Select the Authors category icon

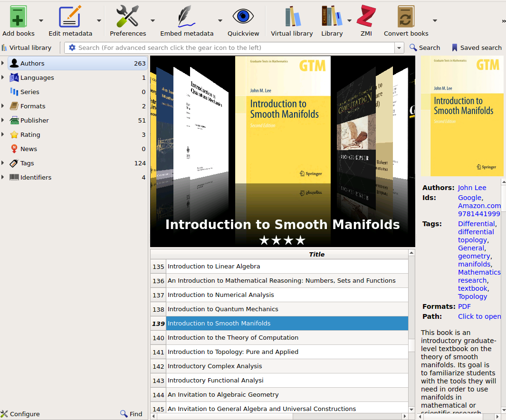[14, 63]
